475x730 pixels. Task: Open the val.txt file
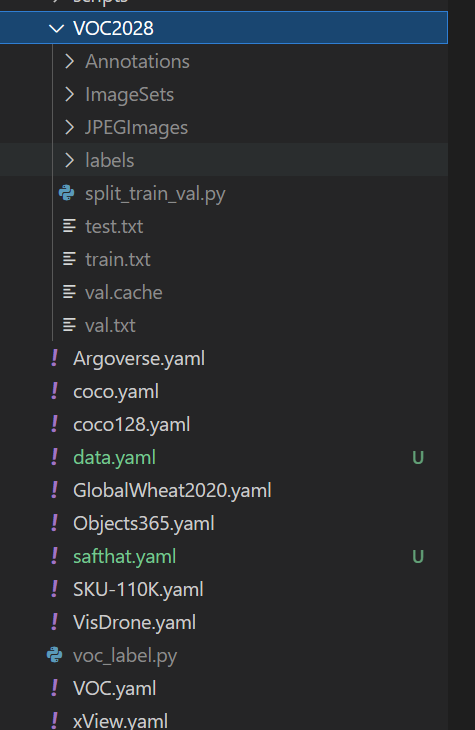coord(110,325)
